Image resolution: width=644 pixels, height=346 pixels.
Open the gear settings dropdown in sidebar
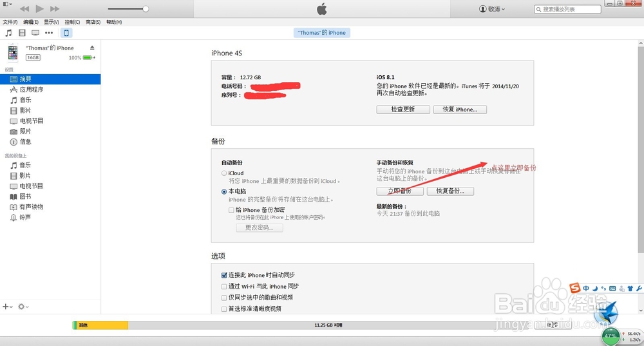pos(23,307)
